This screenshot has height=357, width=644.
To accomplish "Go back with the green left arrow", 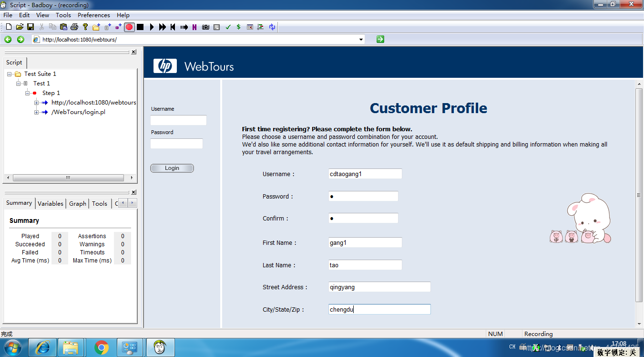I will click(8, 40).
